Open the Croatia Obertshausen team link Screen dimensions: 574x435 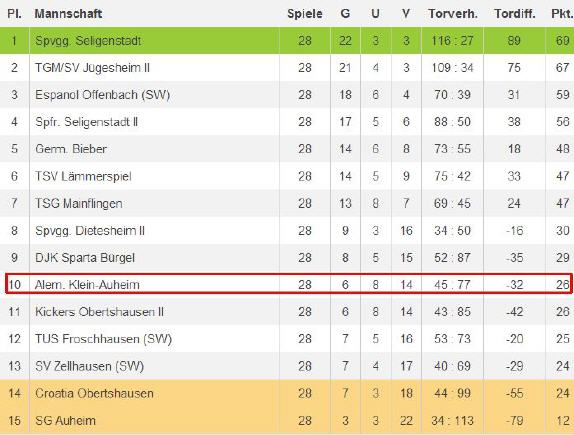click(94, 393)
